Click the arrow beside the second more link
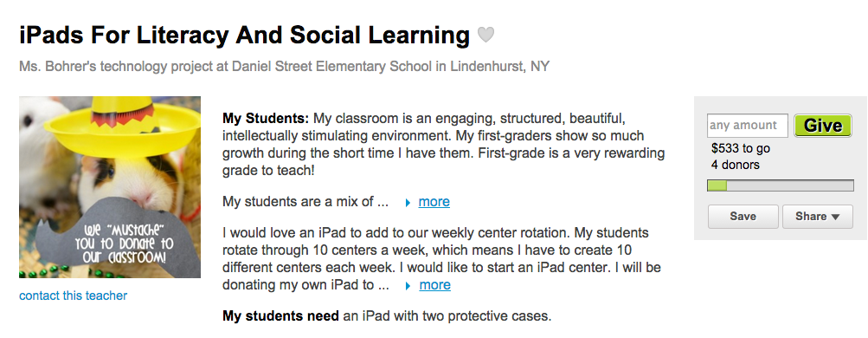The width and height of the screenshot is (868, 338). click(408, 286)
